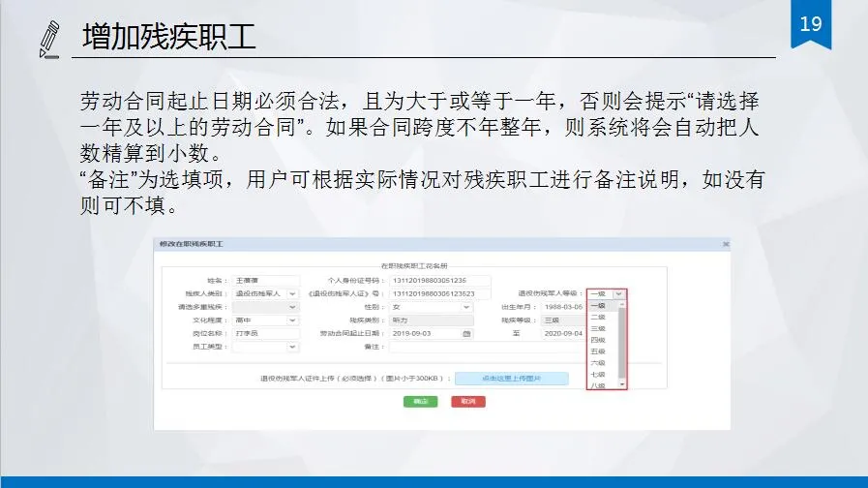The width and height of the screenshot is (868, 488).
Task: Expand the 残疾人类别 dropdown
Action: pos(292,293)
